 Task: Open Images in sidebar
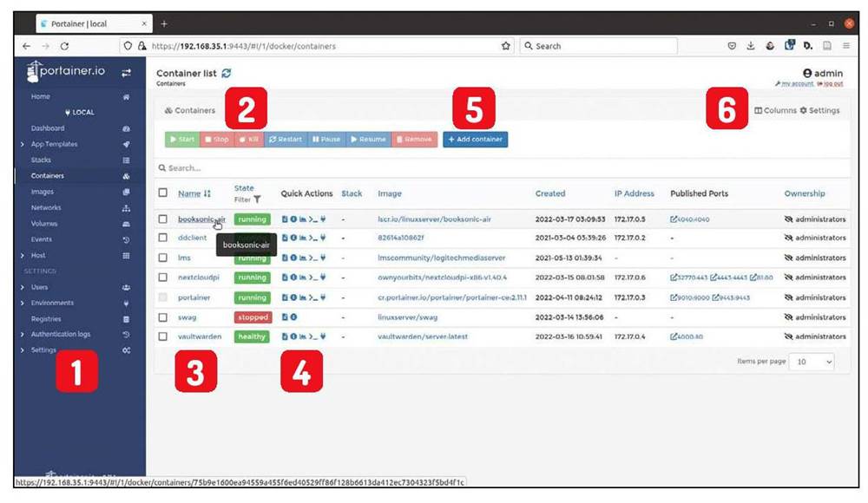(42, 192)
